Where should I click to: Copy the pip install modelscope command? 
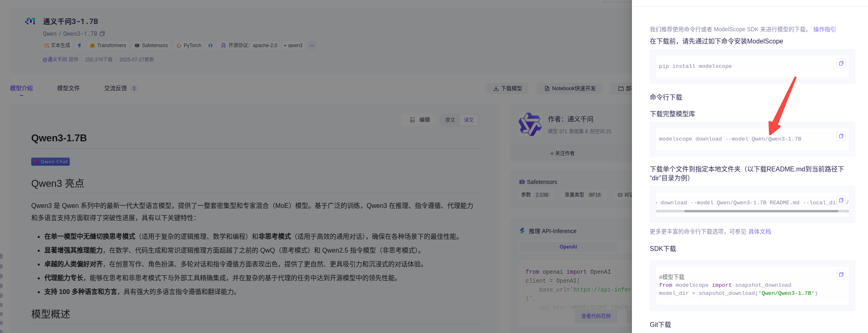(841, 63)
